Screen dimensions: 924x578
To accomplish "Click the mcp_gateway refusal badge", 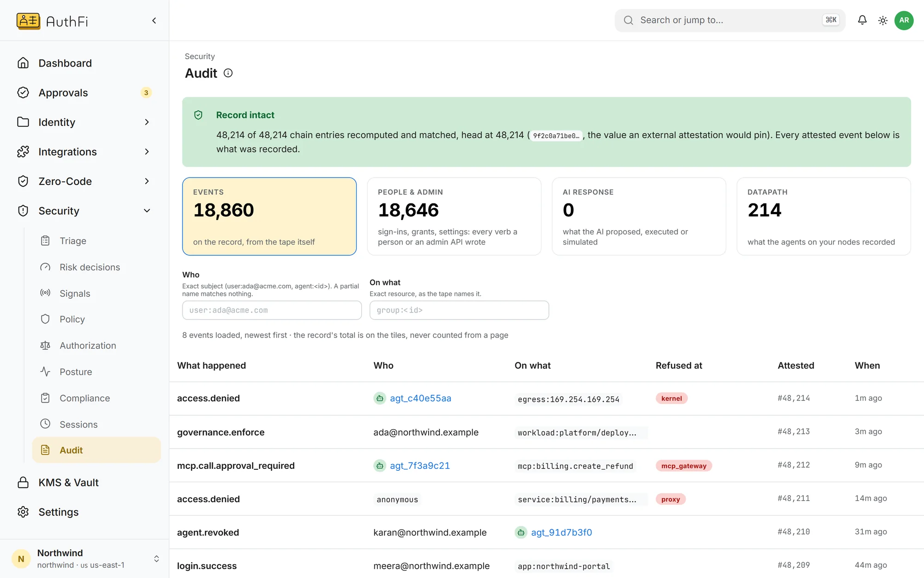I will click(x=684, y=466).
